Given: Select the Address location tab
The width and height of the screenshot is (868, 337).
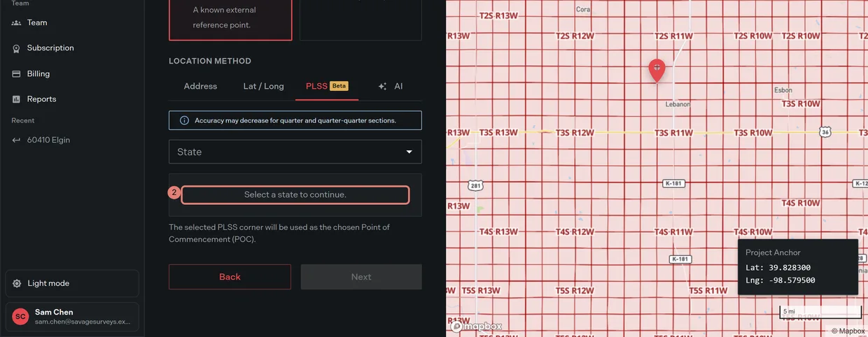Looking at the screenshot, I should click(x=200, y=86).
